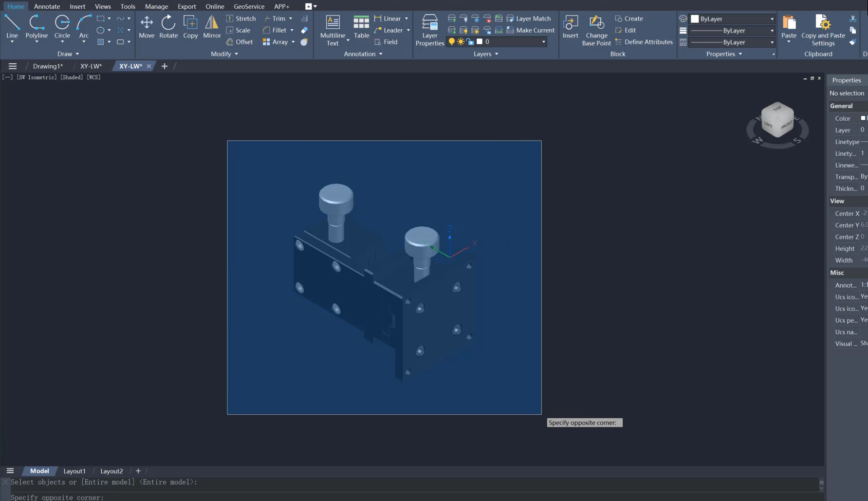Click the command line input field
The image size is (868, 501).
(x=414, y=497)
